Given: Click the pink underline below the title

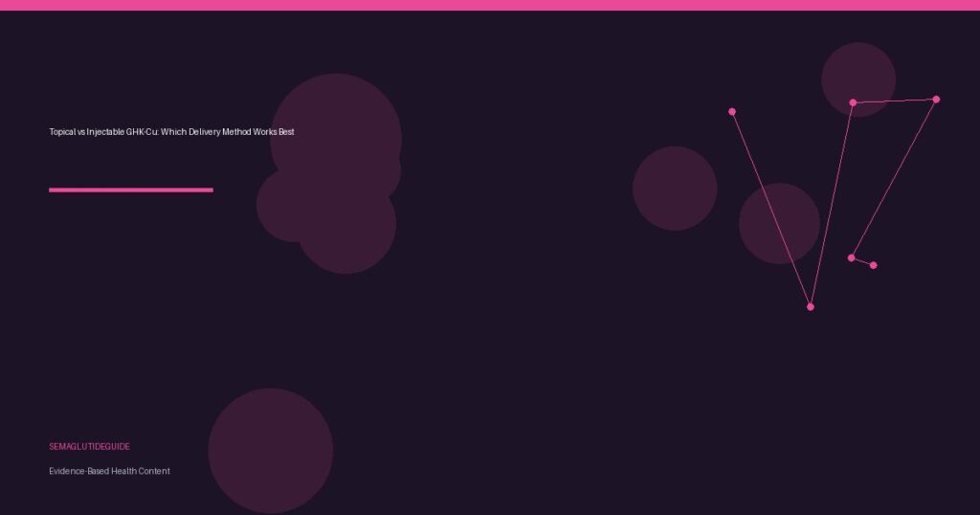Looking at the screenshot, I should (x=130, y=190).
